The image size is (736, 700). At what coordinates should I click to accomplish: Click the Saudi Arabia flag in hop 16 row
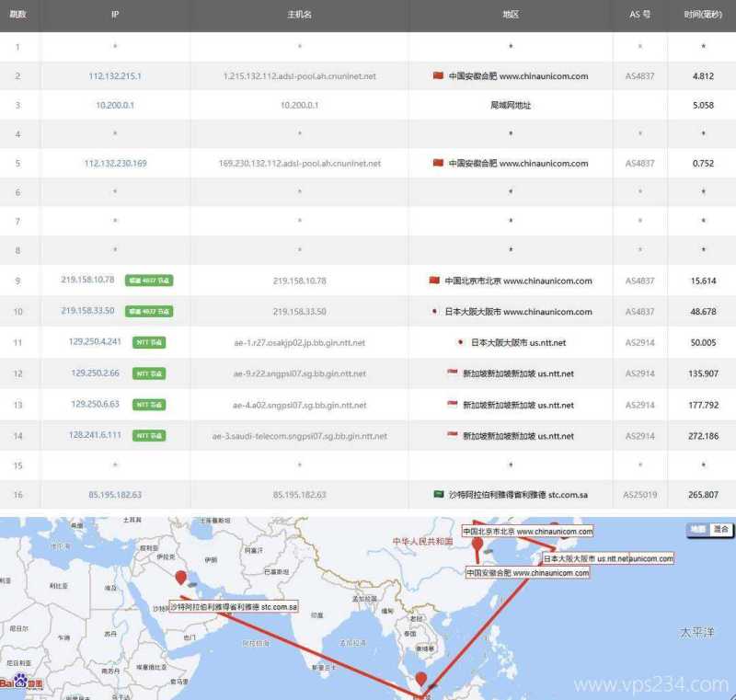[x=439, y=494]
